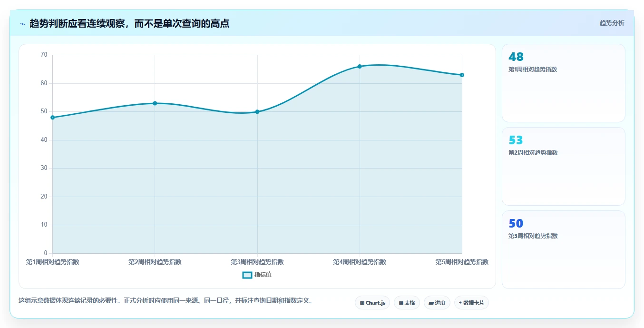Click card caption 第1周相对趋势指数
The height and width of the screenshot is (328, 644).
[x=533, y=70]
